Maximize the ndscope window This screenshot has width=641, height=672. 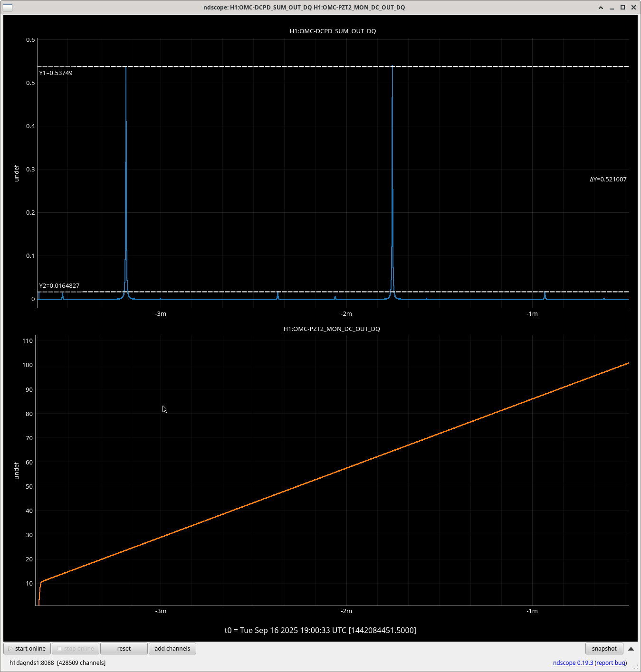(x=622, y=8)
